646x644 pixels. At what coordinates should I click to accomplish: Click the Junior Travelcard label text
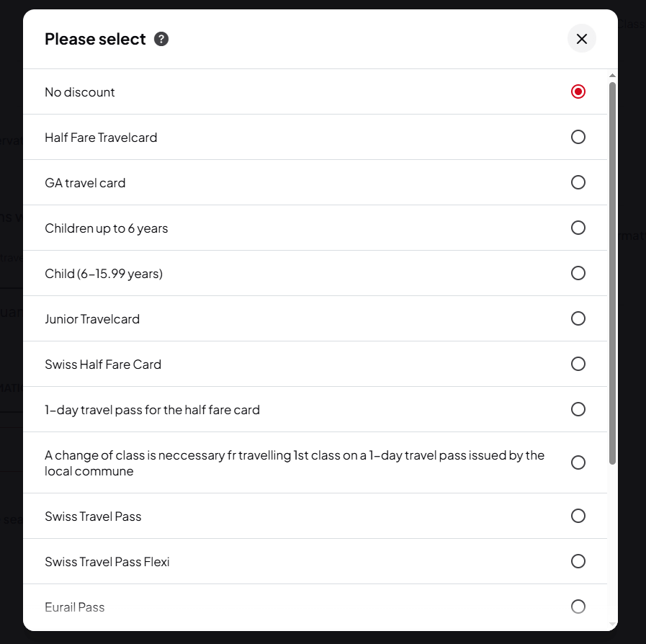[x=92, y=319]
